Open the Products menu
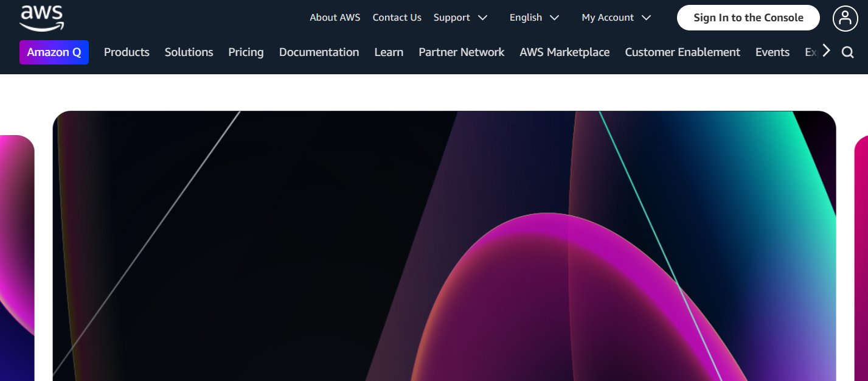The width and height of the screenshot is (868, 381). pos(127,52)
